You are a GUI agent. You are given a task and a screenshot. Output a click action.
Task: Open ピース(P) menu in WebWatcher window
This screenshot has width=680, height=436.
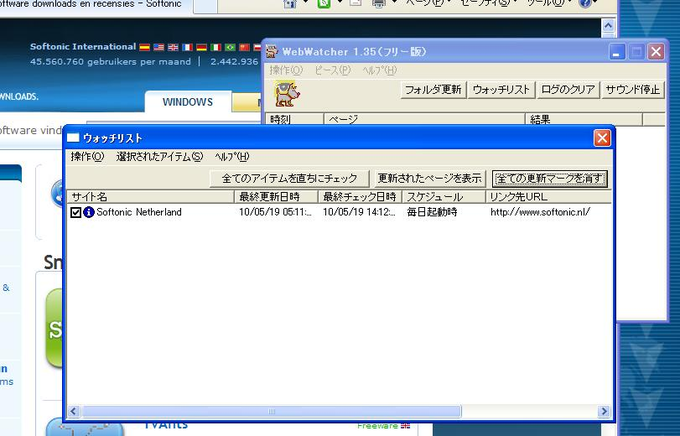tap(333, 70)
